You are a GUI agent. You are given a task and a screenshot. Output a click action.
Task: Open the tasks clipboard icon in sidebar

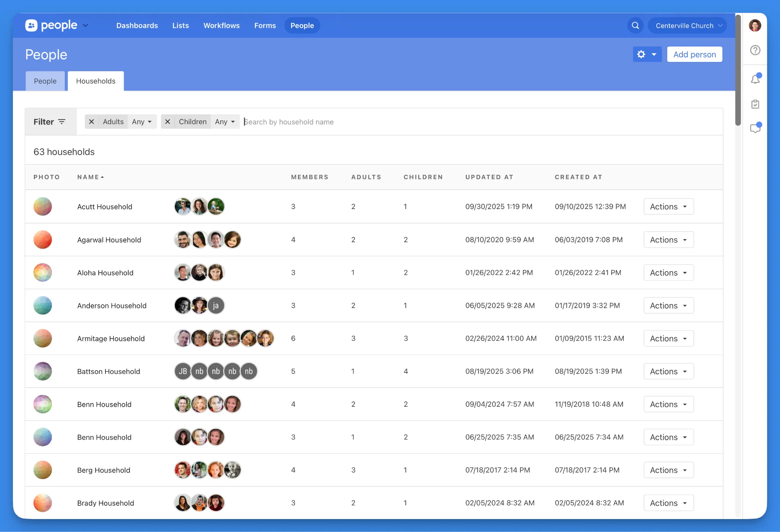(755, 104)
